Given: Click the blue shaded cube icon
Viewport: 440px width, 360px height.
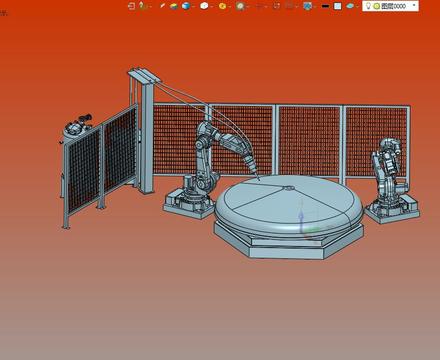Looking at the screenshot, I should (x=186, y=6).
